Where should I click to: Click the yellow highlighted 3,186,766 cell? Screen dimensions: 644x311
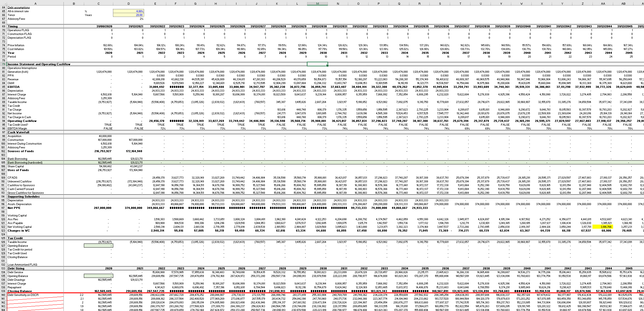(x=603, y=227)
